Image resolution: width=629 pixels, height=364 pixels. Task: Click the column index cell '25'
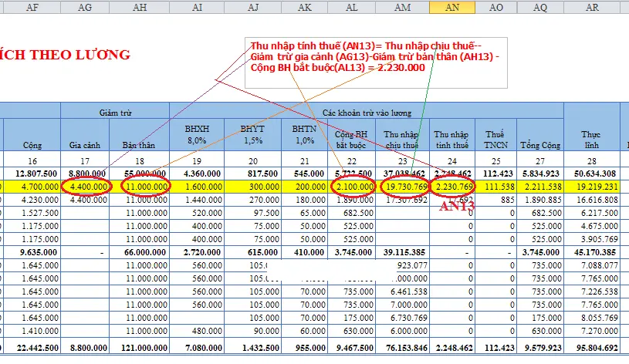(495, 160)
